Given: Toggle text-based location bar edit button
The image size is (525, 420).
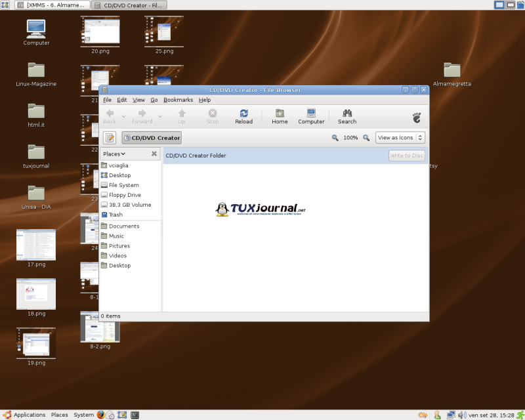Looking at the screenshot, I should pyautogui.click(x=110, y=138).
